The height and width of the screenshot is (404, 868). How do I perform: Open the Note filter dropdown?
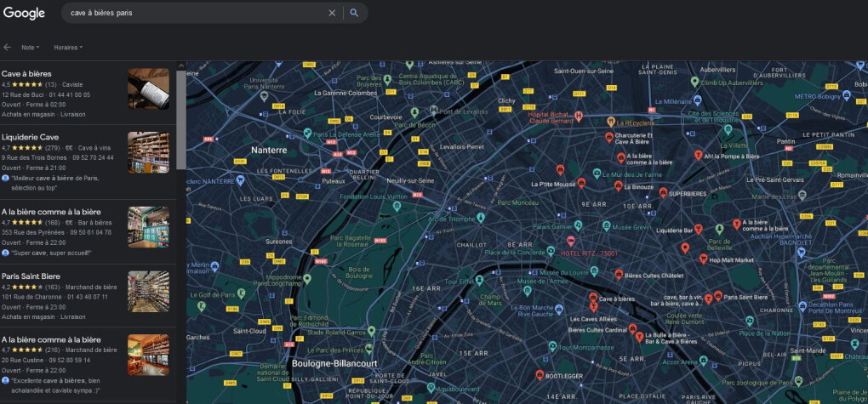tap(31, 48)
